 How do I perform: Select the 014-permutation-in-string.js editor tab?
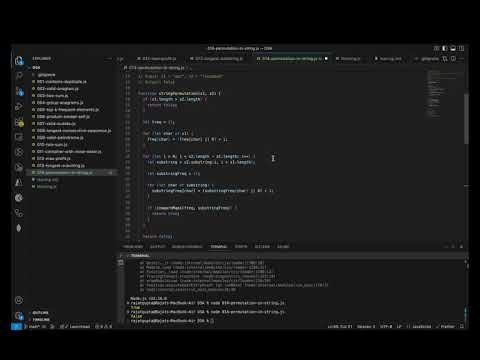(x=290, y=59)
